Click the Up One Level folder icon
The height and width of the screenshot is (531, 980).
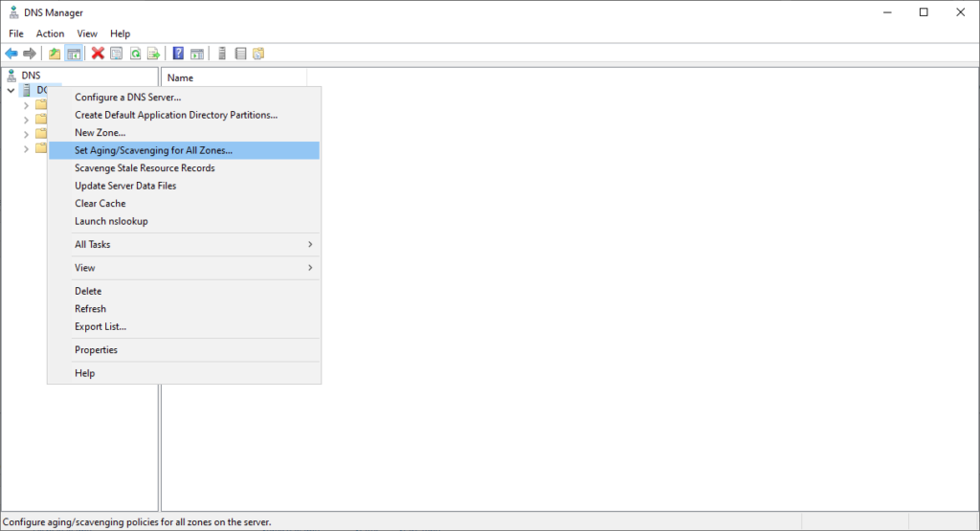(55, 54)
